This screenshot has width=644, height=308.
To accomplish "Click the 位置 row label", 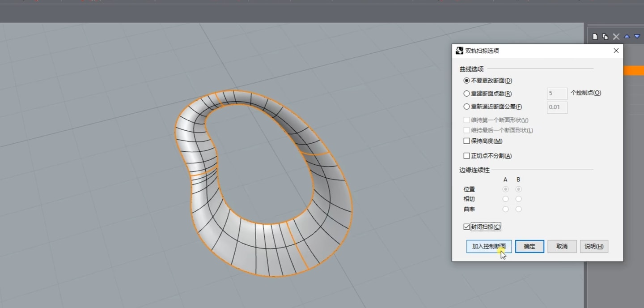I will (469, 189).
